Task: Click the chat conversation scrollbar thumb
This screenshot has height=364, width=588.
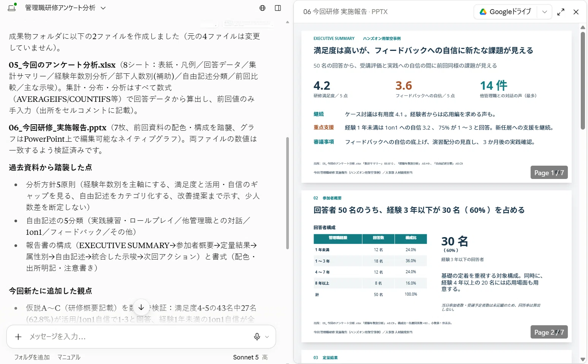Action: tap(287, 193)
